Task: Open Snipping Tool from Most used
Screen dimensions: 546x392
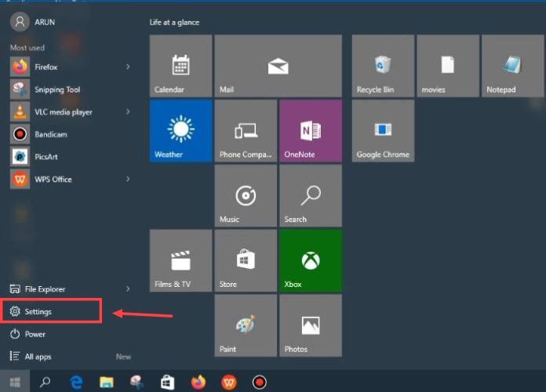Action: point(70,89)
